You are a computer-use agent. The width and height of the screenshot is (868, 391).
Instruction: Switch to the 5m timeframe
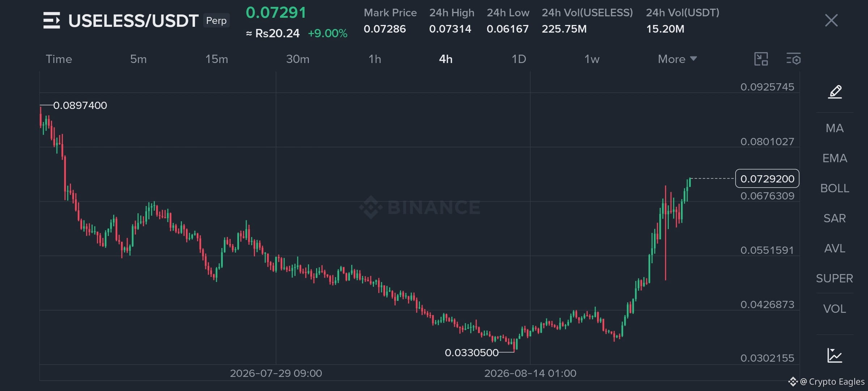(x=139, y=59)
